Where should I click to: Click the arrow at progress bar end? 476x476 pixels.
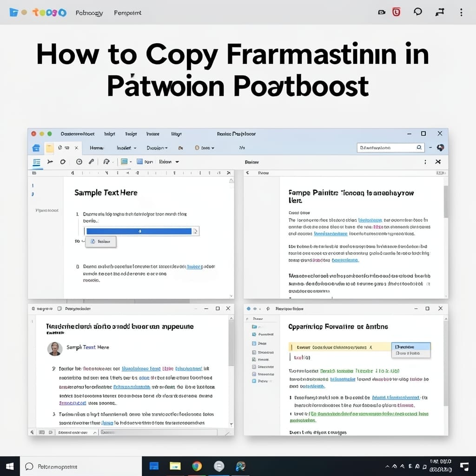coord(196,231)
